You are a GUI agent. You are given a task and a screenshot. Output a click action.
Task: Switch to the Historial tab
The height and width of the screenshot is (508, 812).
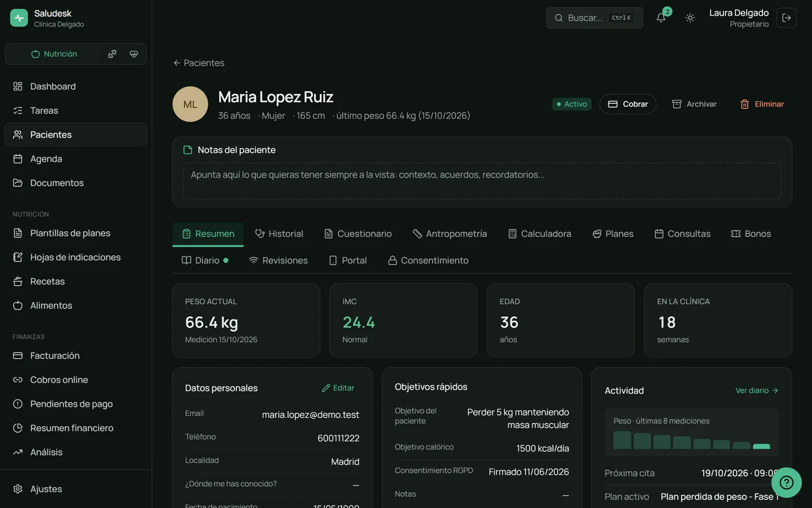tap(279, 234)
